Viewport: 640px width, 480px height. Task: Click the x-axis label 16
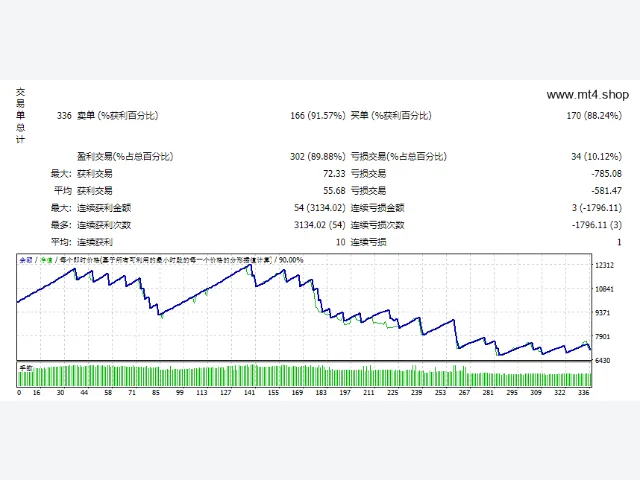[x=36, y=393]
